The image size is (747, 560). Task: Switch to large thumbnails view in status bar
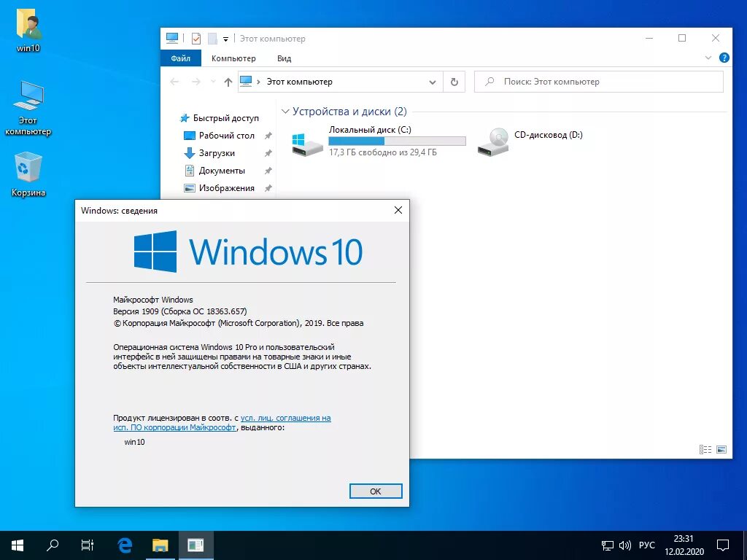pos(721,449)
